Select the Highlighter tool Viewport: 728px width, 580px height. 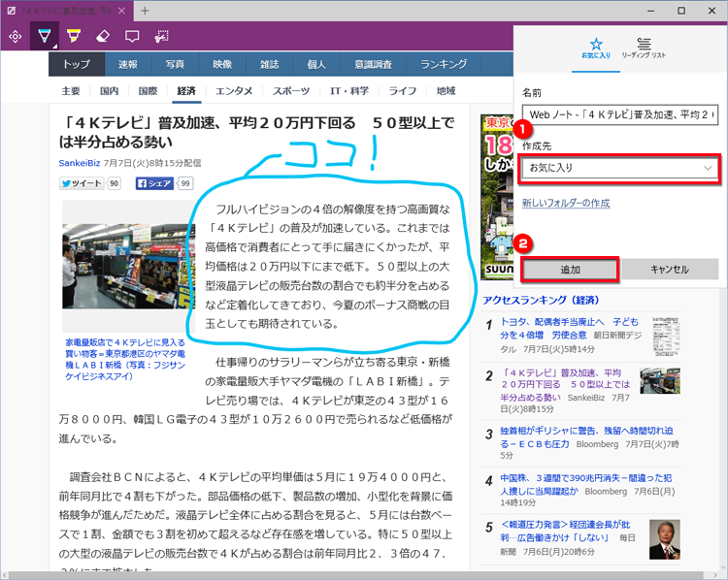[x=73, y=37]
